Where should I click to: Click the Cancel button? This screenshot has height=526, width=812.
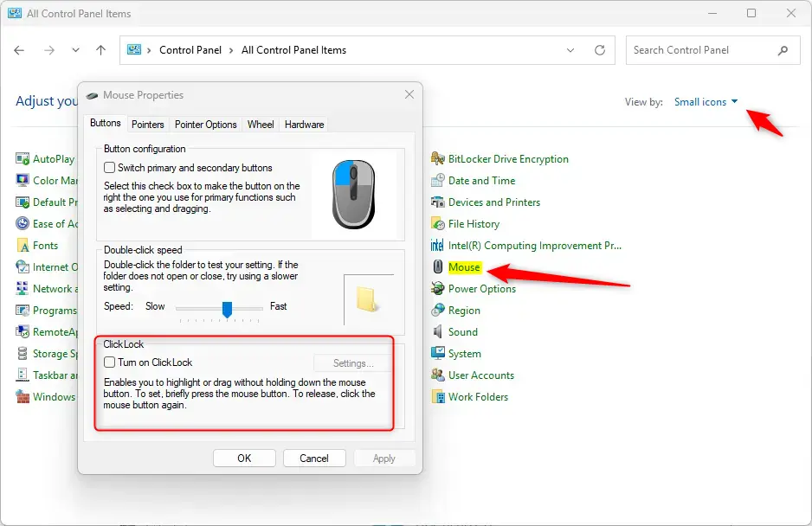coord(314,459)
